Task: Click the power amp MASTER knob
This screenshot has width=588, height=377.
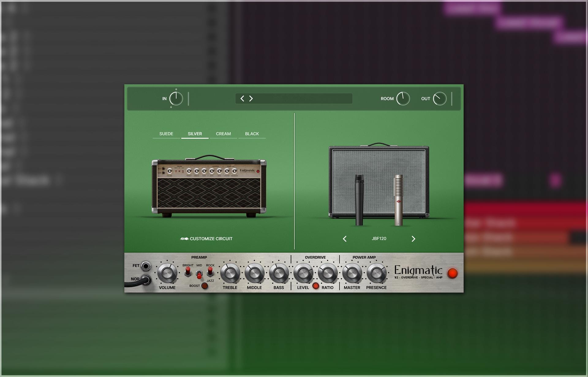Action: pyautogui.click(x=352, y=273)
